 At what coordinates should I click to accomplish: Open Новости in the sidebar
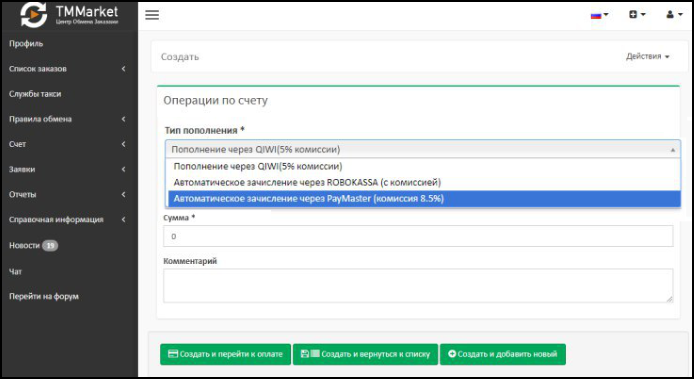pos(24,245)
